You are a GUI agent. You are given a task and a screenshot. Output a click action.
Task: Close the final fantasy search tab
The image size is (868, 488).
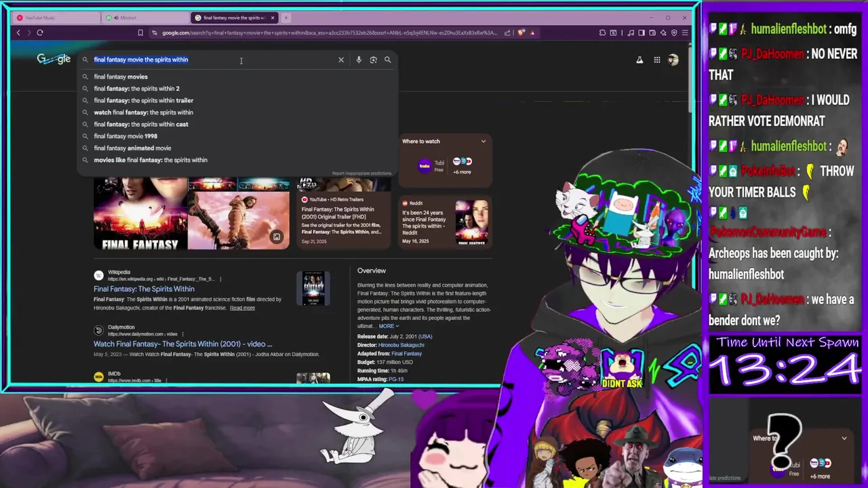click(273, 18)
